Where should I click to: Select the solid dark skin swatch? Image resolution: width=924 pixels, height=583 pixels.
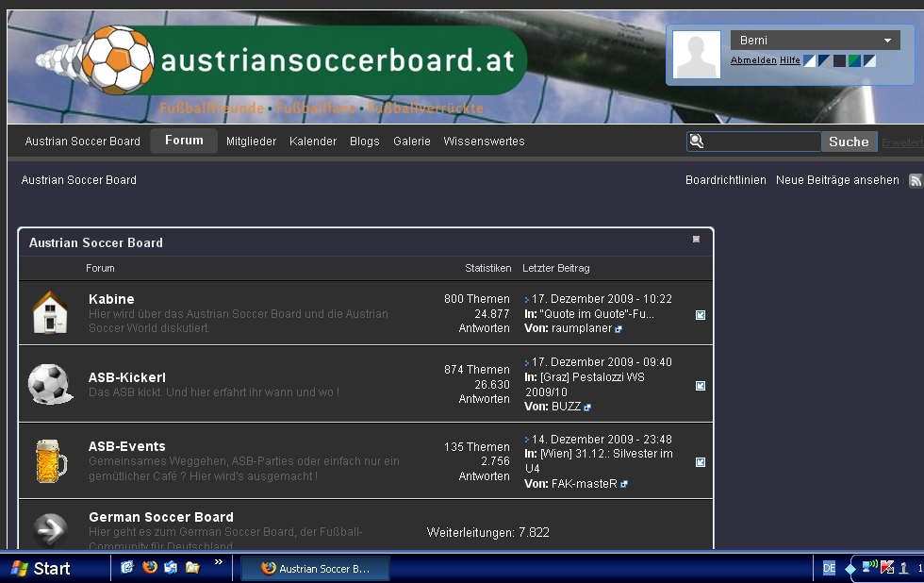point(839,60)
